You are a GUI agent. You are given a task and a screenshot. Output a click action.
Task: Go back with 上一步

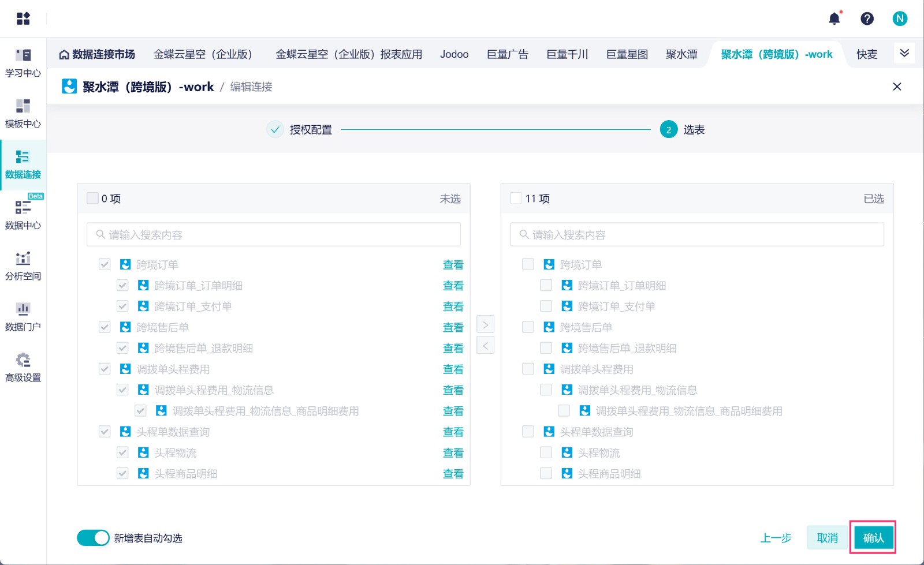776,538
